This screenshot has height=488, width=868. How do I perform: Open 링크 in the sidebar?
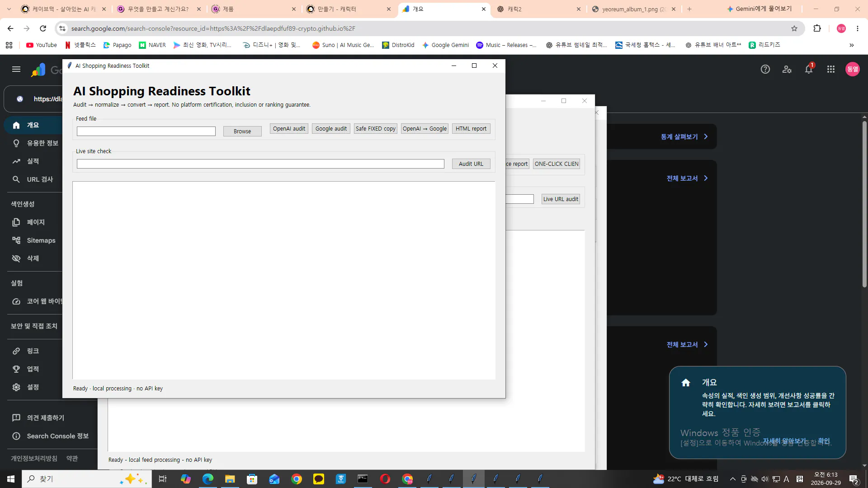(x=34, y=351)
